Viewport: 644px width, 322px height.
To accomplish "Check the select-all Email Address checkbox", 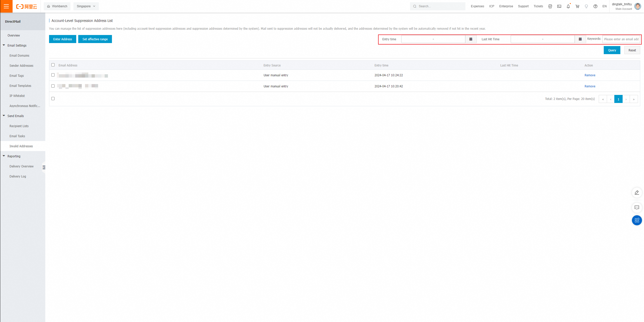I will click(53, 65).
